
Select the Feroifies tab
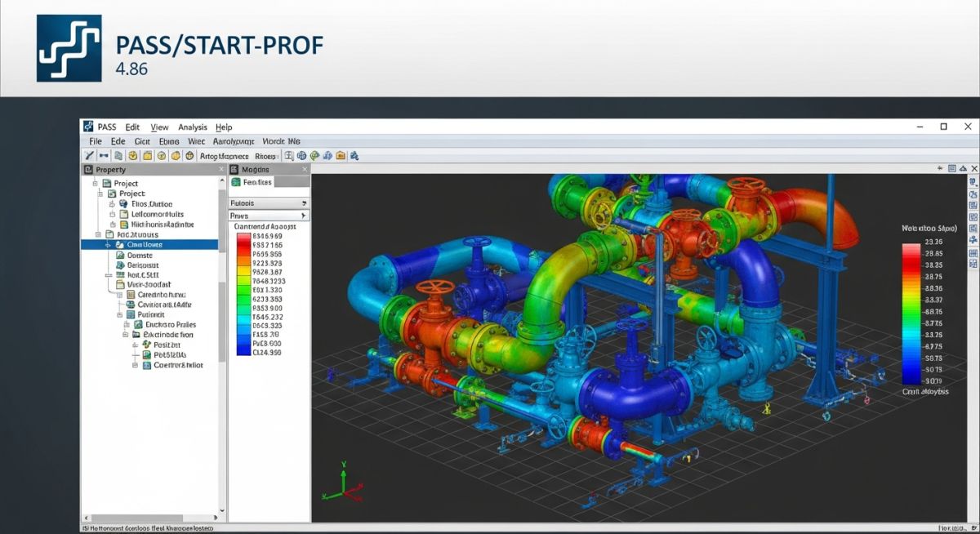pyautogui.click(x=252, y=182)
